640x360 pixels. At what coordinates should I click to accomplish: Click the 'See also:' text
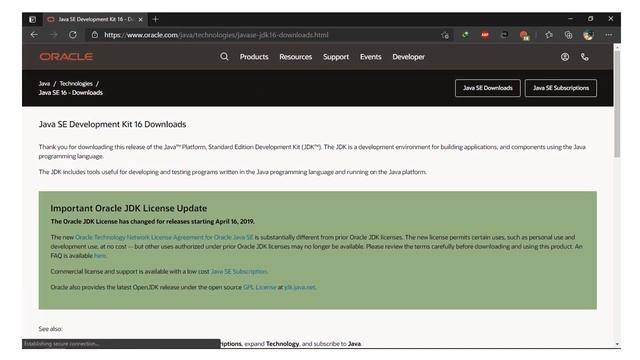click(x=50, y=329)
